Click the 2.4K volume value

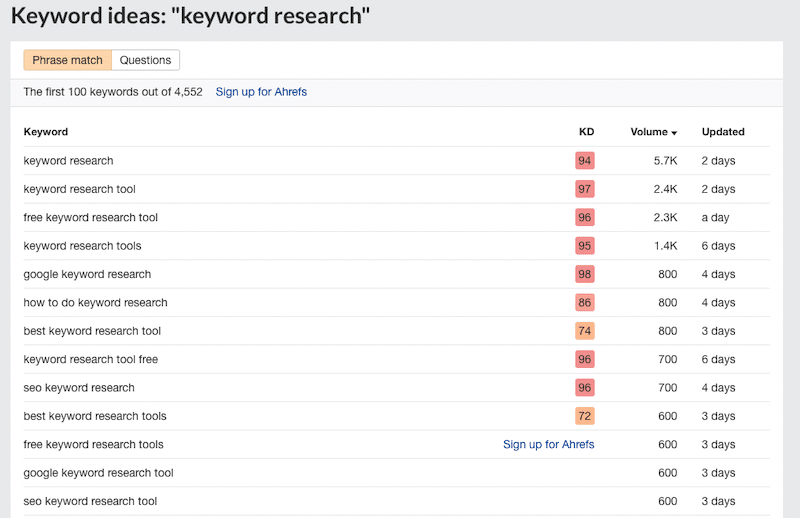(665, 189)
